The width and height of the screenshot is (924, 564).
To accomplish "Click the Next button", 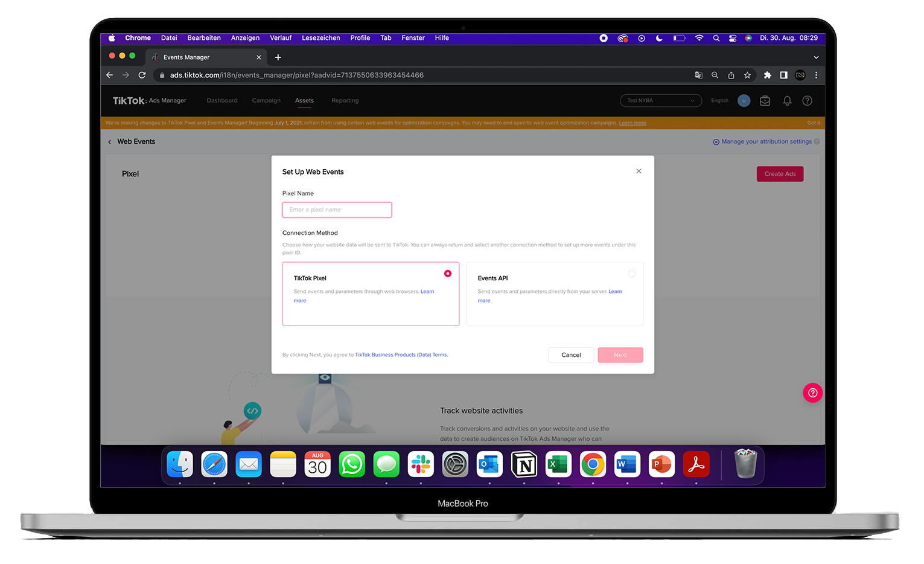I will (620, 355).
